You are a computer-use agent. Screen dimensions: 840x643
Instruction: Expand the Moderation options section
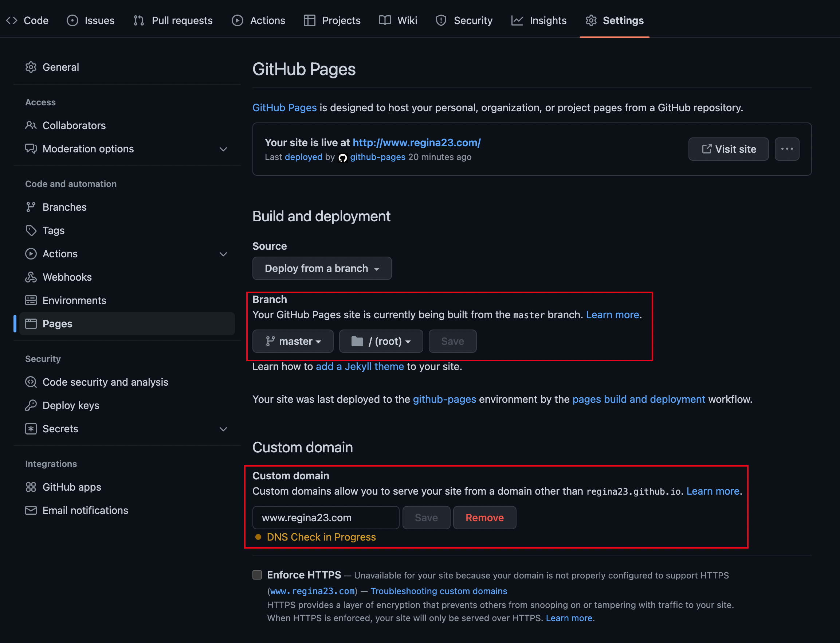(x=223, y=149)
